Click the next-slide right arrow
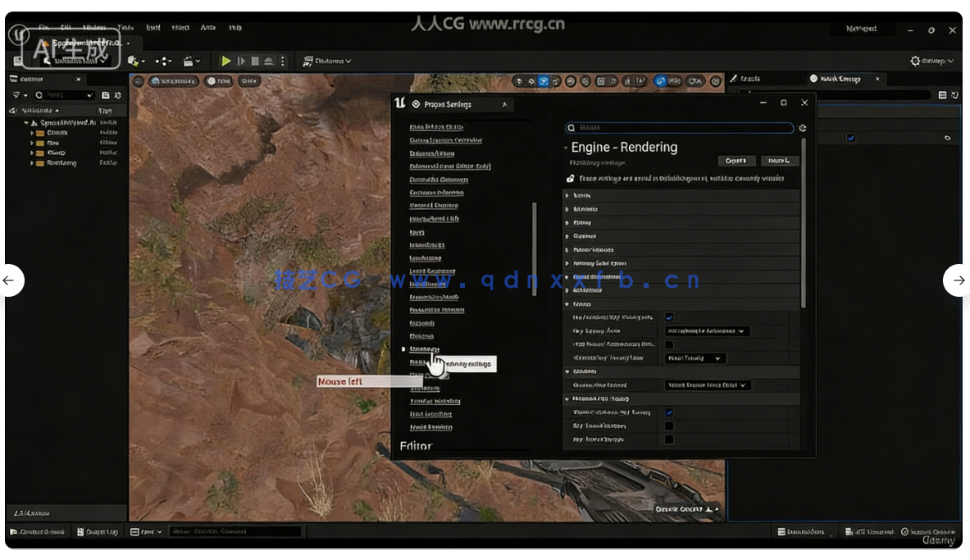The image size is (970, 560). 958,280
